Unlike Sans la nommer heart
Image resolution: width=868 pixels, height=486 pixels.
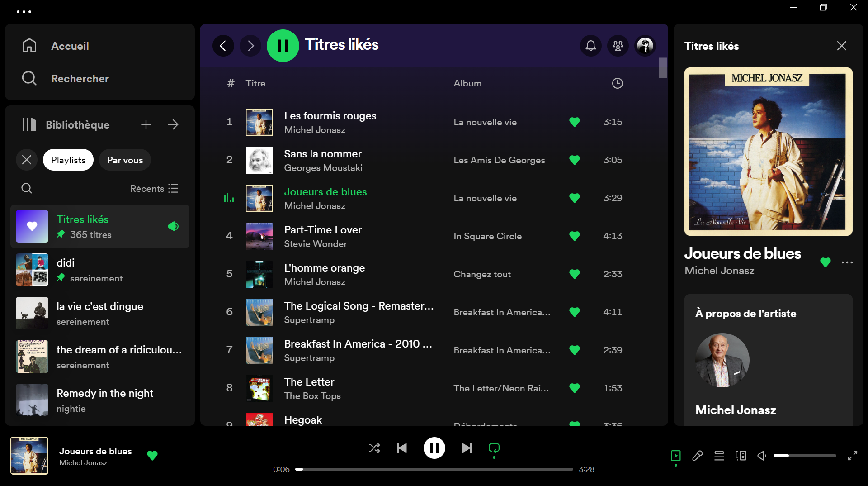click(x=575, y=160)
